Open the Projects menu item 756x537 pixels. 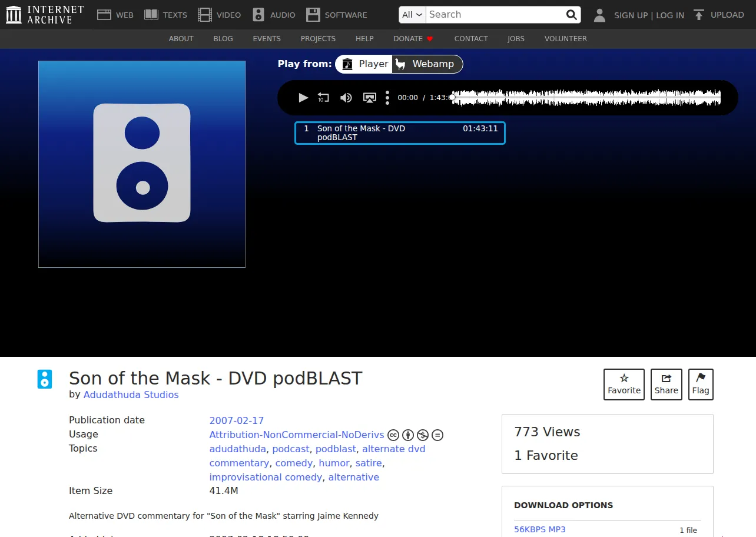[x=318, y=39]
